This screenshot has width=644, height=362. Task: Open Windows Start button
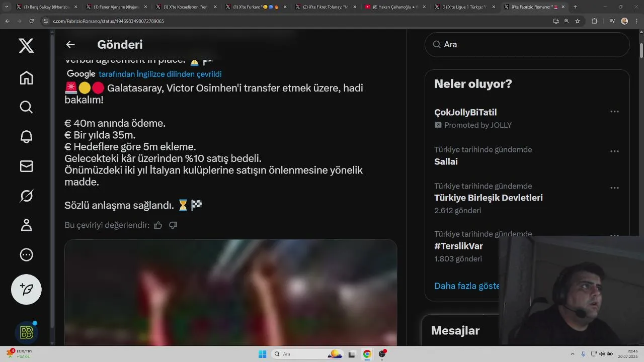click(262, 354)
